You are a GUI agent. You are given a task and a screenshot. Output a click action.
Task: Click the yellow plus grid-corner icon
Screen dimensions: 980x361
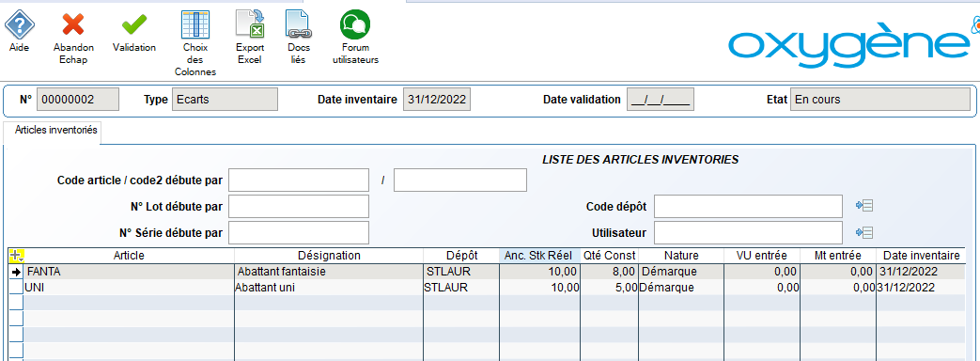click(x=17, y=256)
